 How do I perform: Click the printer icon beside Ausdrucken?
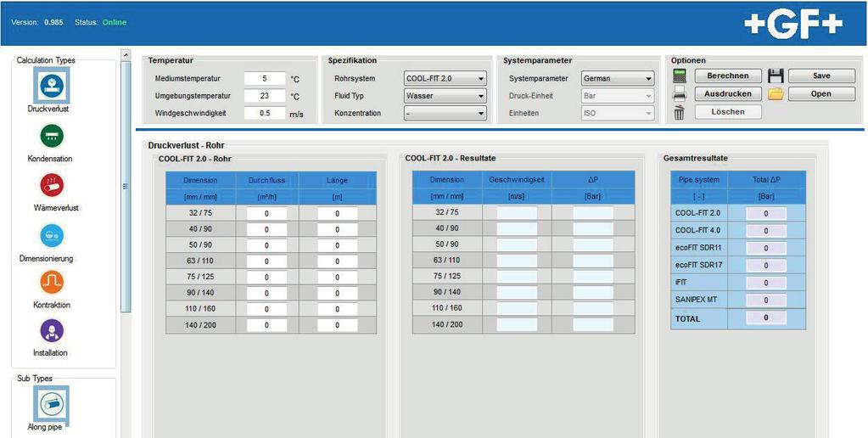point(680,94)
